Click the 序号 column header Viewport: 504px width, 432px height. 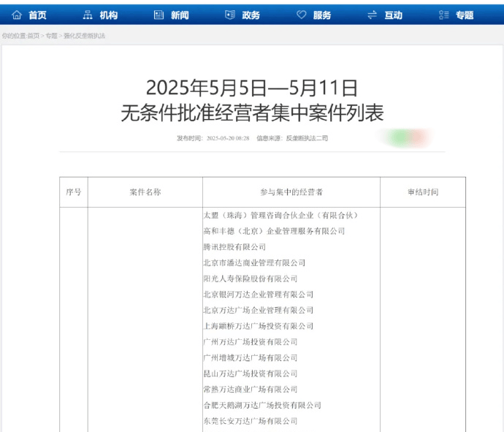[x=74, y=192]
